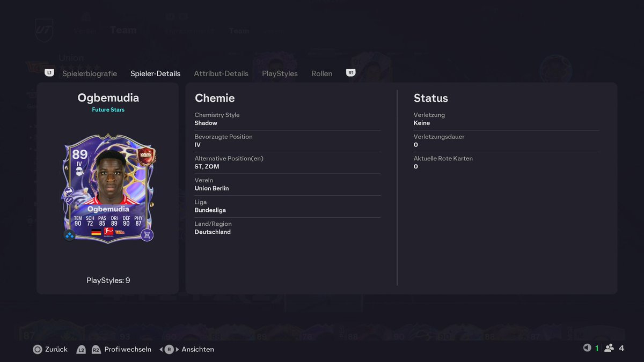644x362 pixels.
Task: Click the PHY 87 stat on card
Action: coord(138,220)
